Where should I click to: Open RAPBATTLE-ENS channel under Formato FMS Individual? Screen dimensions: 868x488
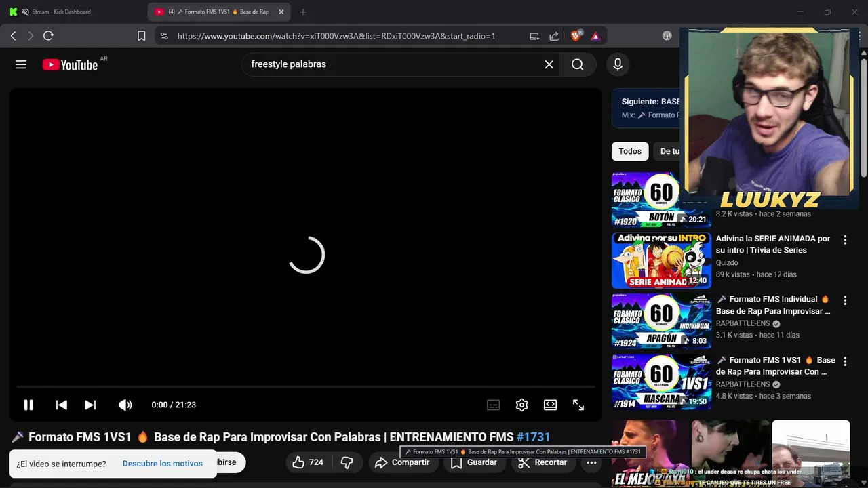(743, 324)
